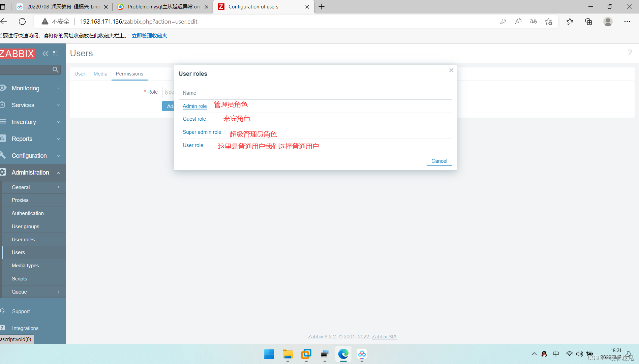The height and width of the screenshot is (364, 639).
Task: Click the browser address bar URL
Action: coord(139,22)
